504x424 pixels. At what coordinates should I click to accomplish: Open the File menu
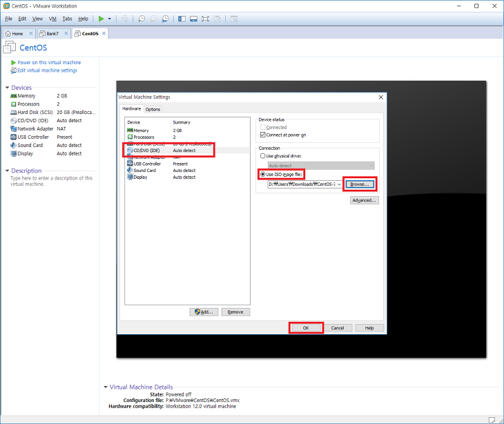(9, 19)
